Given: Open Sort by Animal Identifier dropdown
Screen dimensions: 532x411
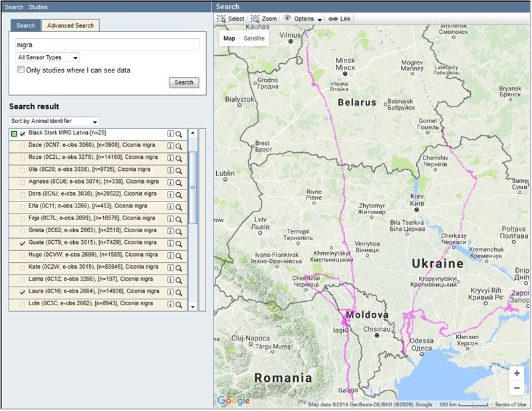Looking at the screenshot, I should click(x=54, y=121).
